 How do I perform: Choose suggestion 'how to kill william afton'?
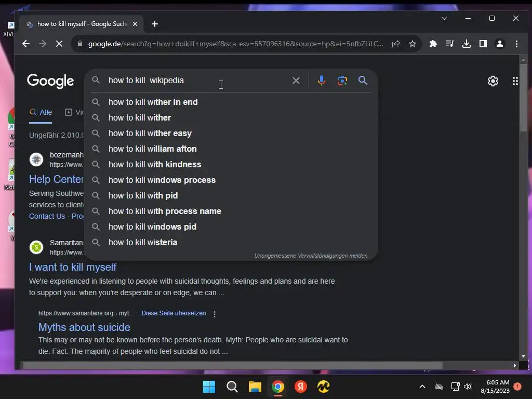pyautogui.click(x=231, y=149)
